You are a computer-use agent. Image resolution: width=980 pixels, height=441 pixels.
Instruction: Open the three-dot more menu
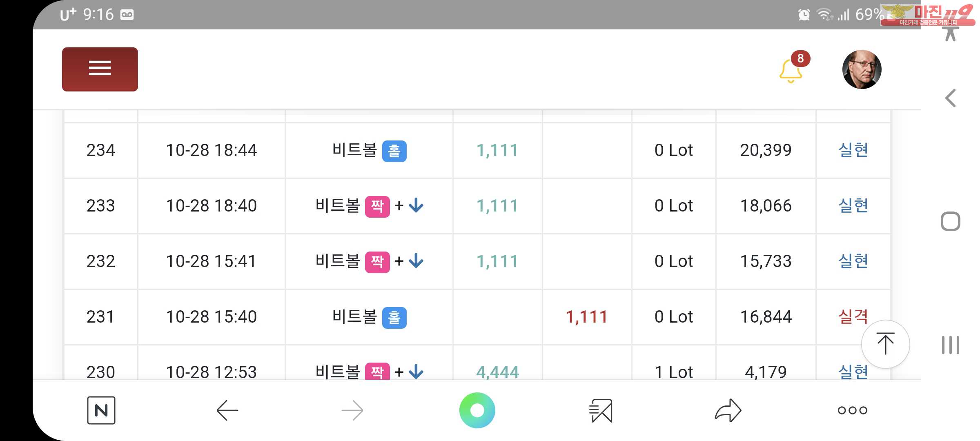(853, 410)
